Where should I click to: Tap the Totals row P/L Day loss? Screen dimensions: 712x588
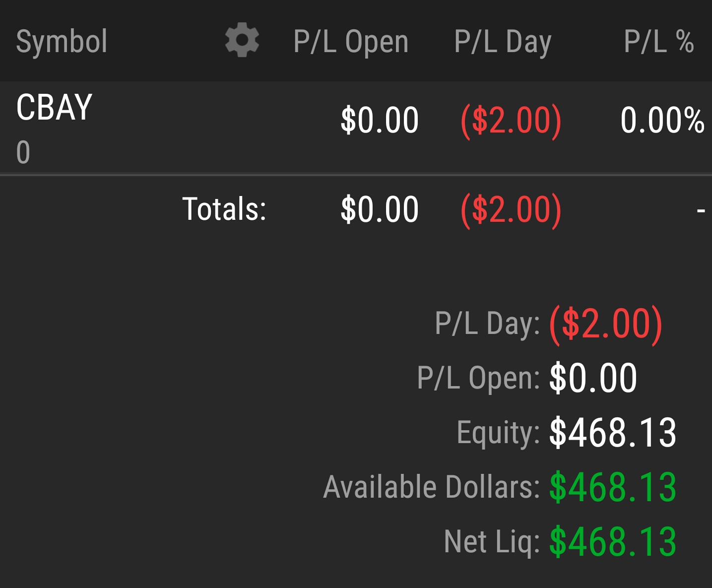click(x=511, y=209)
